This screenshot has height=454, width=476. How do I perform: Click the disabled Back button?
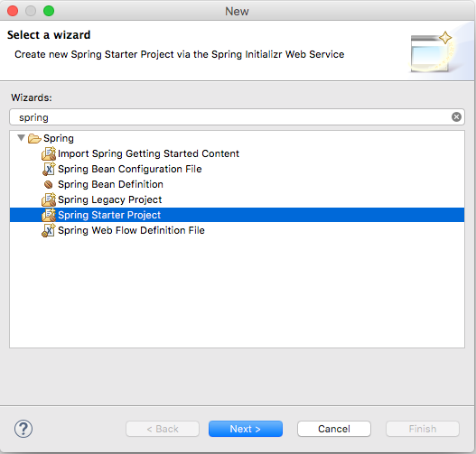tap(163, 429)
